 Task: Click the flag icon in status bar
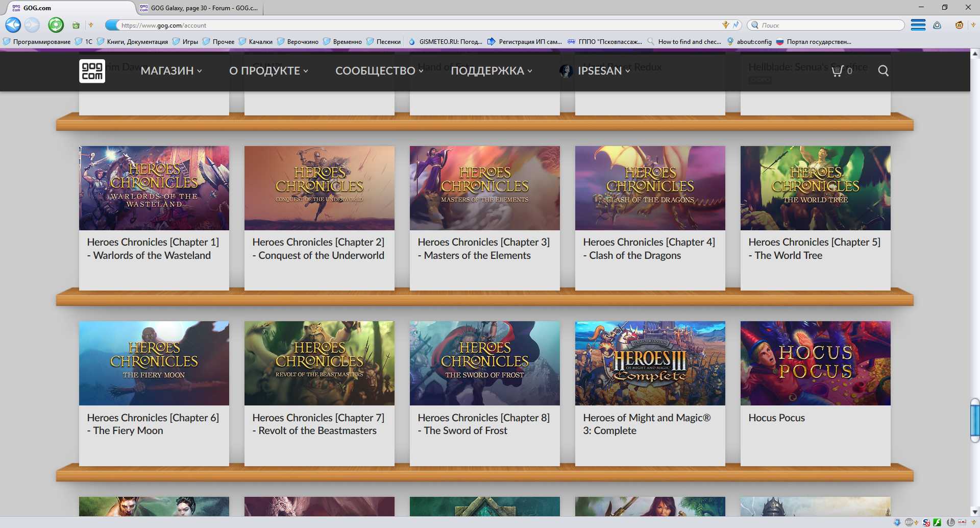tap(962, 522)
